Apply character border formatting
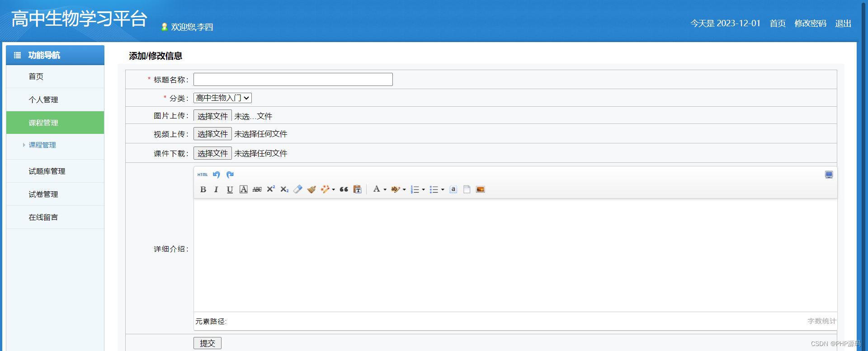The width and height of the screenshot is (868, 351). [243, 190]
